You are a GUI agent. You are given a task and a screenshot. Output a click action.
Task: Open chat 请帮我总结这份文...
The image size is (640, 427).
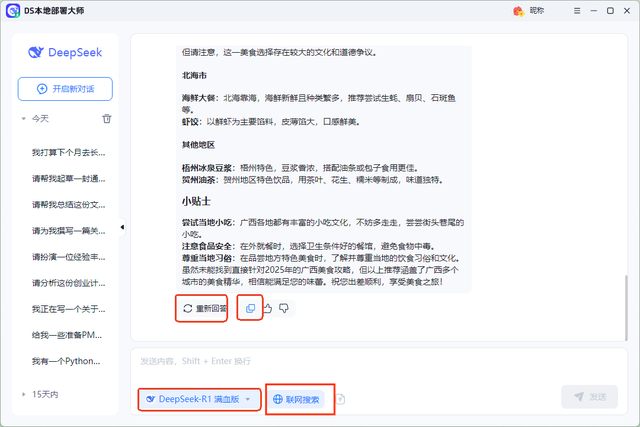coord(69,205)
